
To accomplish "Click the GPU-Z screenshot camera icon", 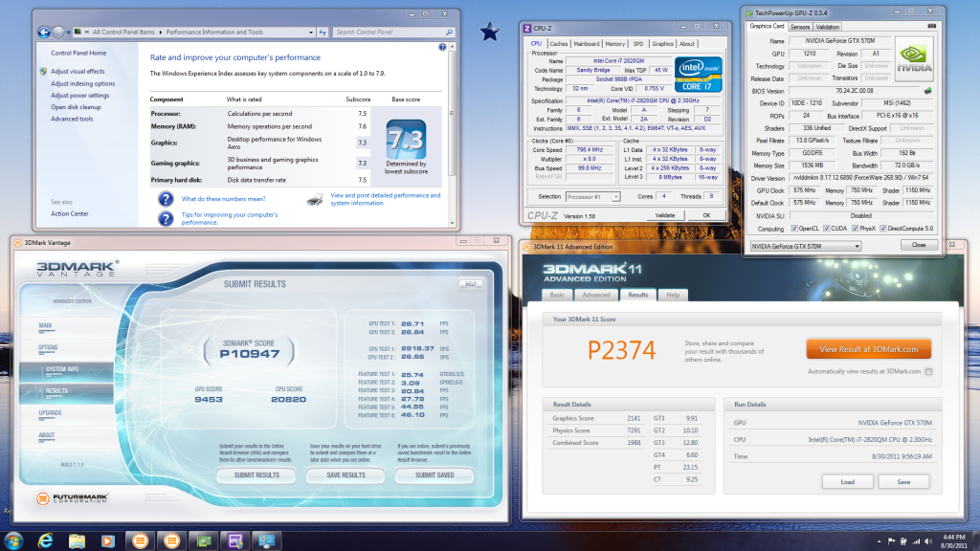I will 931,26.
